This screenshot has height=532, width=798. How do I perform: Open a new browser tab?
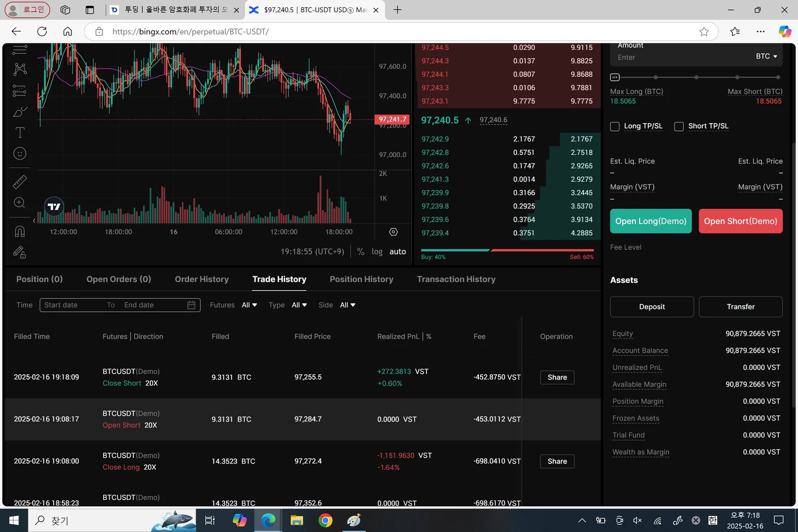[398, 10]
